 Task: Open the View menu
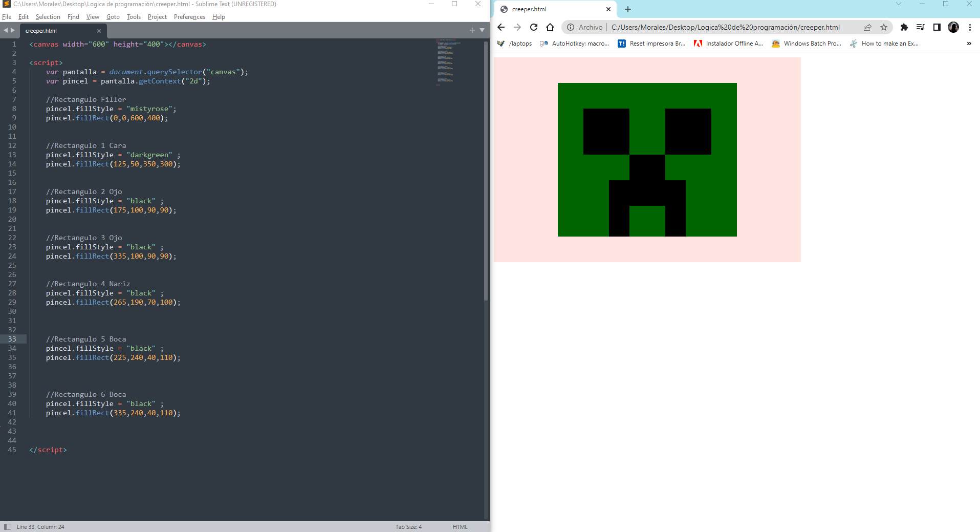pyautogui.click(x=93, y=17)
